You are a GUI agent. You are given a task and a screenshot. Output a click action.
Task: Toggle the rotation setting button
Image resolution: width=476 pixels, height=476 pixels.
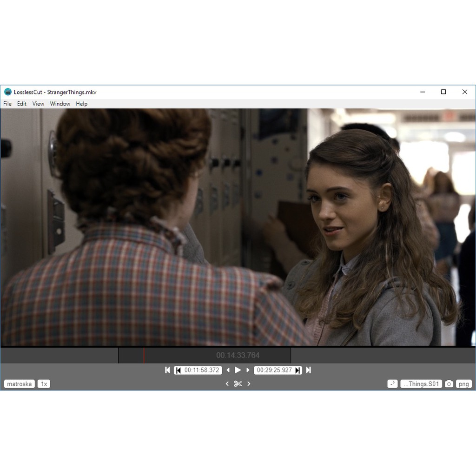[392, 384]
